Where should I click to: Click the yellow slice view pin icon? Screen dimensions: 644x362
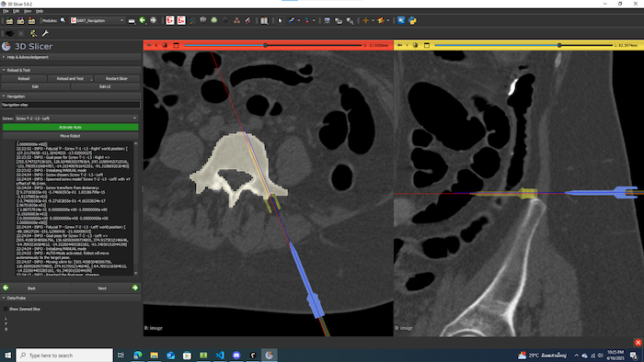pos(399,46)
